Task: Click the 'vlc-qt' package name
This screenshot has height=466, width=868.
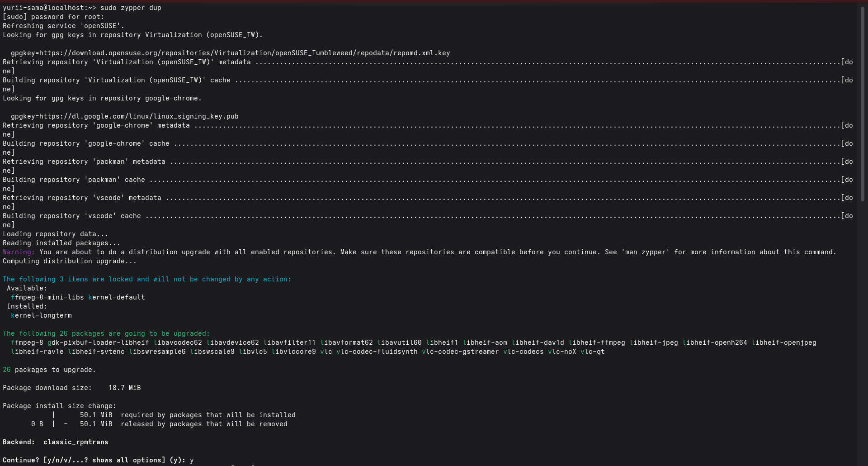Action: tap(593, 352)
